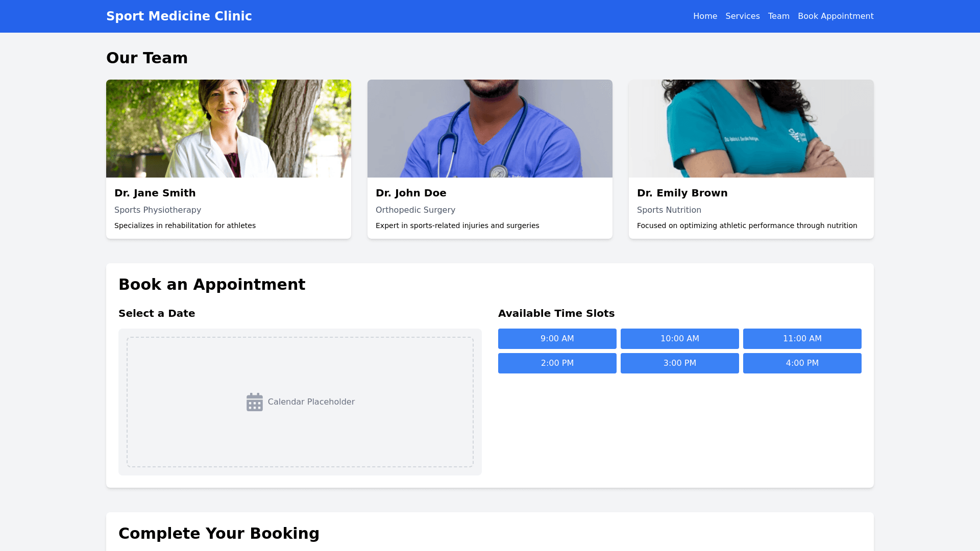Click the Calendar Placeholder text
Viewport: 980px width, 551px height.
click(311, 402)
